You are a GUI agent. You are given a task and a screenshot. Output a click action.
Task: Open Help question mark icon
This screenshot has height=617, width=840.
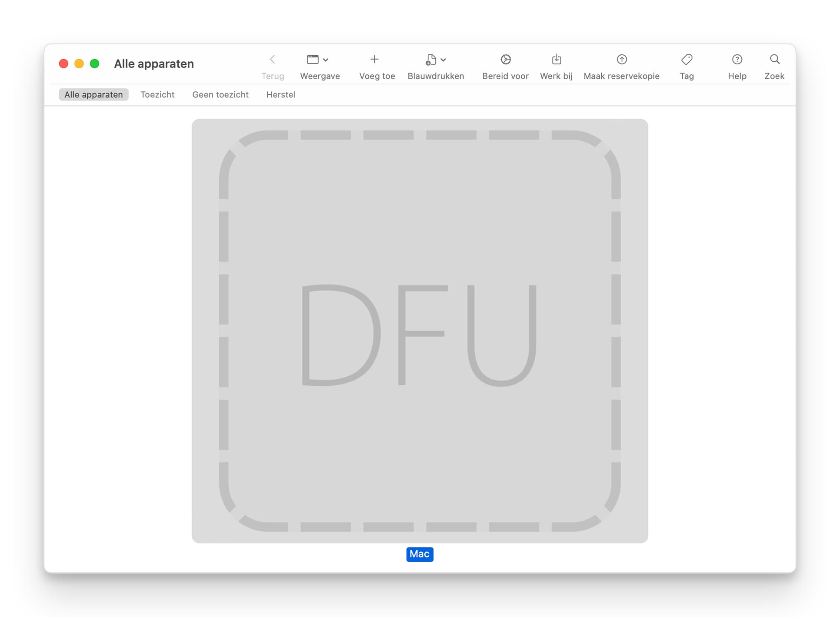tap(737, 60)
